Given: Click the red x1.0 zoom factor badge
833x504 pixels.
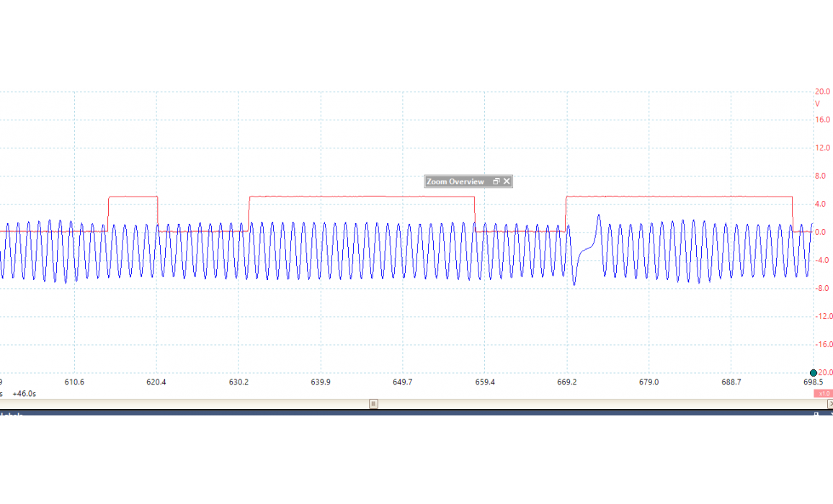Looking at the screenshot, I should pos(823,394).
